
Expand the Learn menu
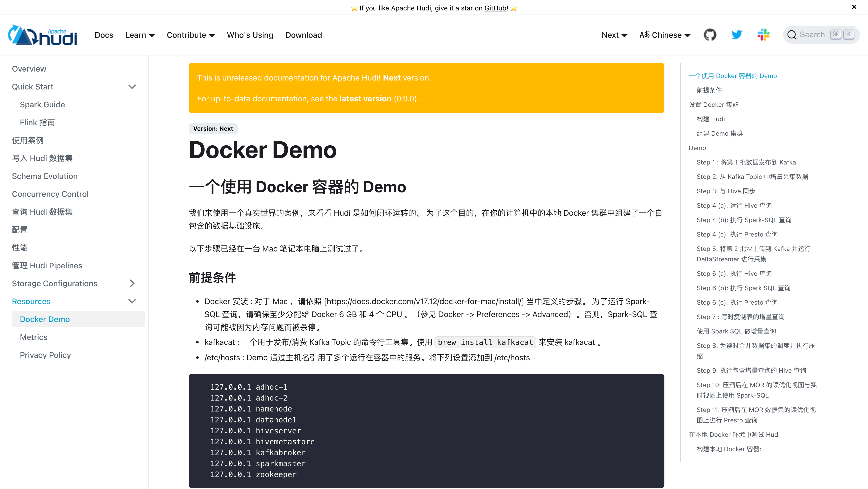[x=140, y=35]
